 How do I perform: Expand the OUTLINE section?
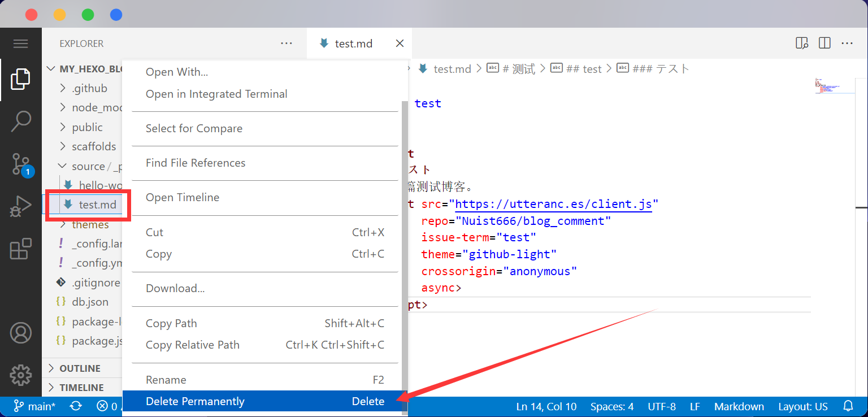click(80, 368)
